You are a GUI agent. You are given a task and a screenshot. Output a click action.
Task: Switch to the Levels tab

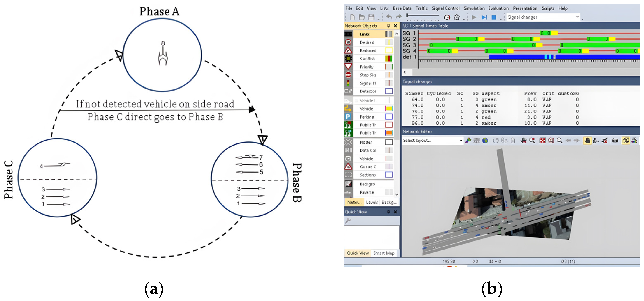[x=372, y=202]
